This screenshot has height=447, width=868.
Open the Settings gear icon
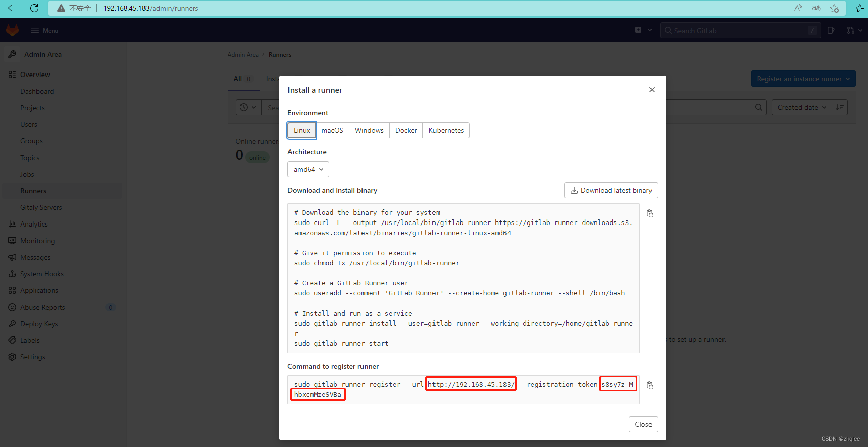coord(12,357)
